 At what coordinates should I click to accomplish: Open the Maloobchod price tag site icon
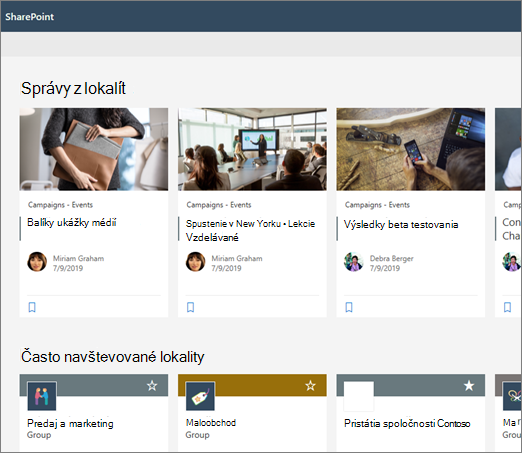click(200, 396)
